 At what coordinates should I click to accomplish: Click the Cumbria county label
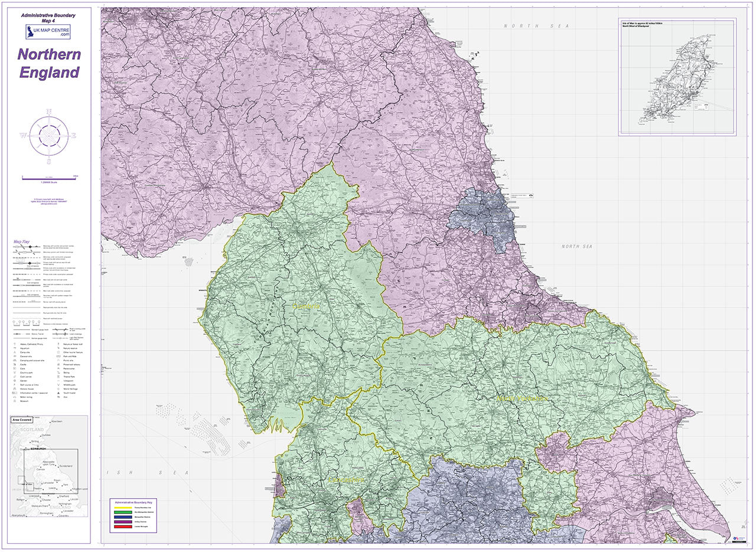click(x=306, y=306)
